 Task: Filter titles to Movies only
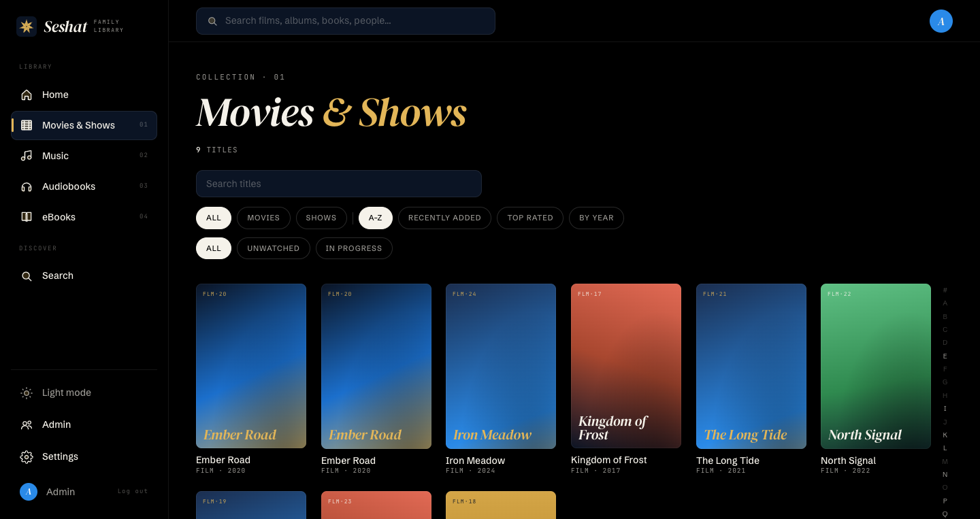[x=263, y=218]
